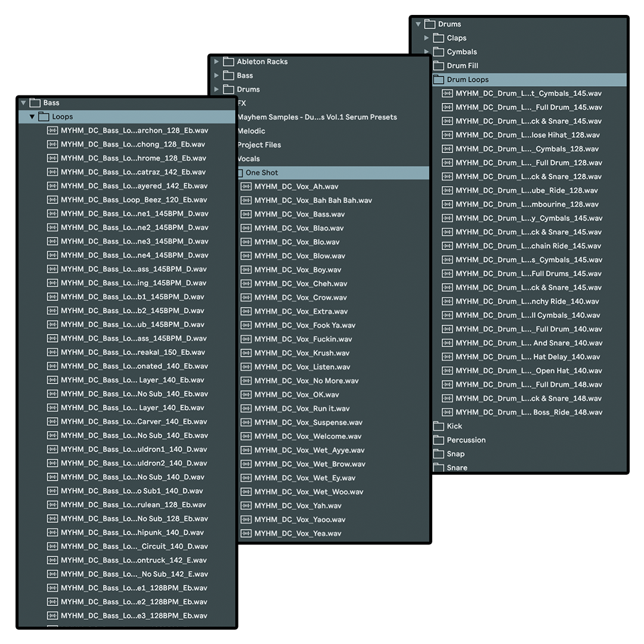
Task: Click waveform icon beside MYHM_DC_Bass_Loop_Beez_120_Eb.wav
Action: tap(52, 200)
